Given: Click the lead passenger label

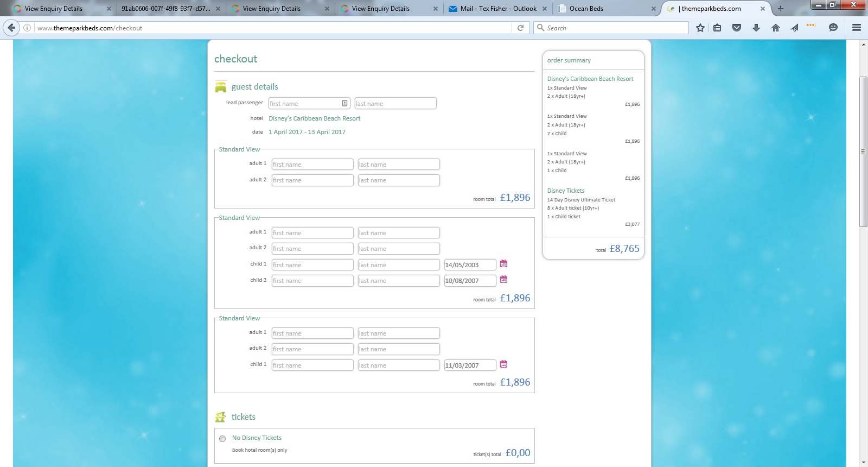Looking at the screenshot, I should click(245, 103).
